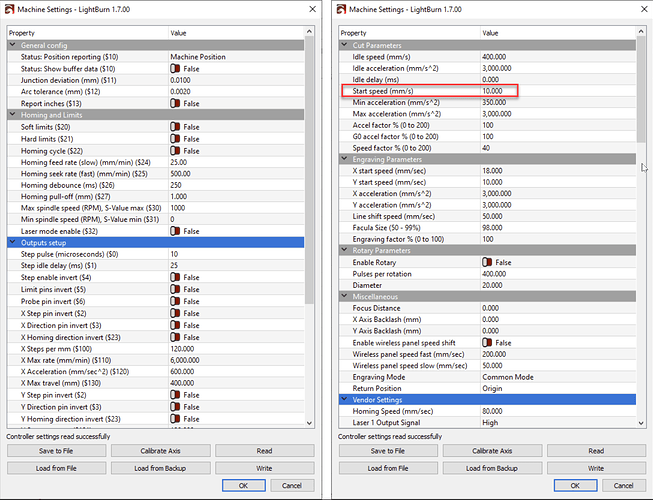Toggle Limit pins invert ($5) switch
Viewport: 653px width, 500px height.
[x=175, y=289]
